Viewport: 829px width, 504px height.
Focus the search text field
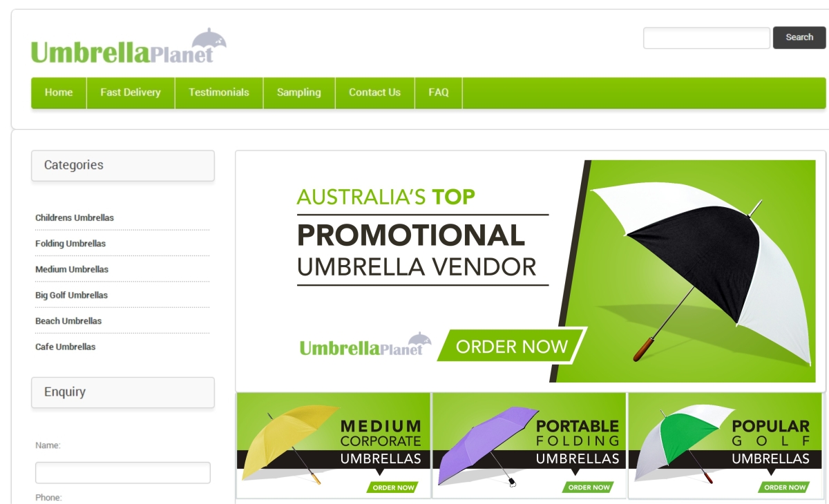(707, 38)
